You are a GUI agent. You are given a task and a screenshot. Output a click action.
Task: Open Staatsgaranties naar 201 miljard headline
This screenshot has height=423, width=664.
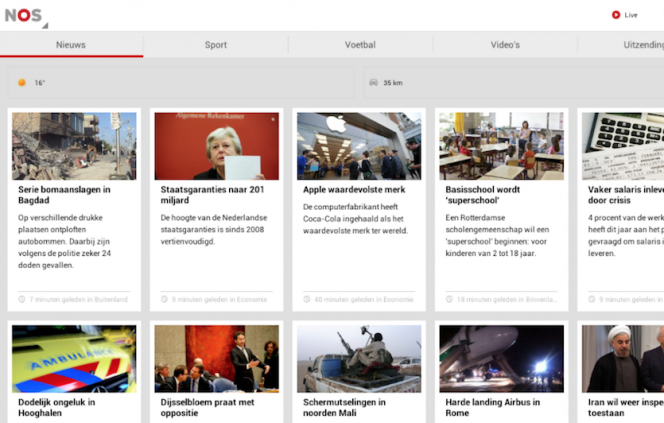[x=212, y=195]
